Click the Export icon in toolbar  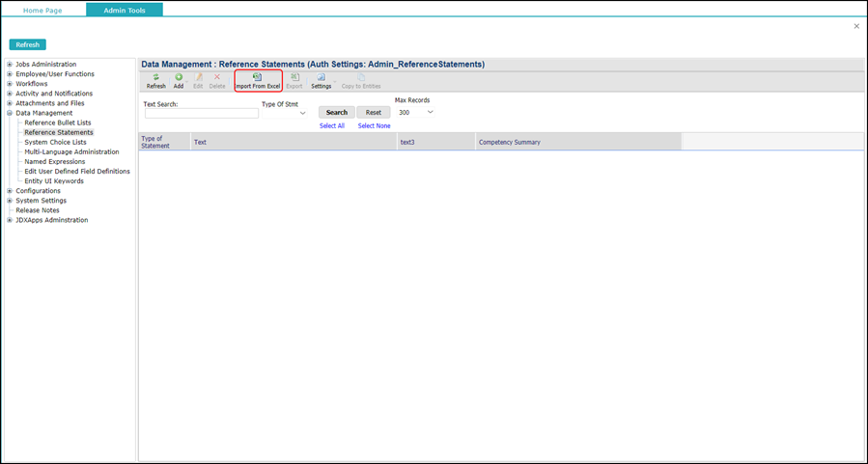click(294, 77)
